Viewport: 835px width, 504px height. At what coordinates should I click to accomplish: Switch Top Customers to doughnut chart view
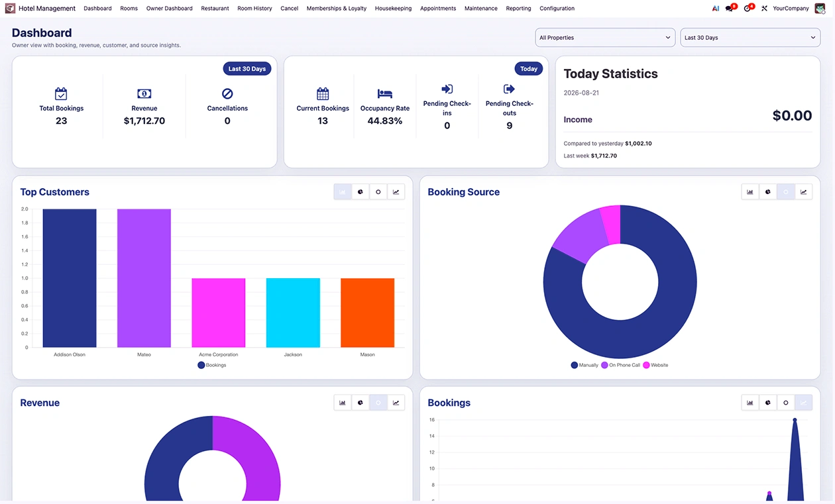click(x=378, y=192)
